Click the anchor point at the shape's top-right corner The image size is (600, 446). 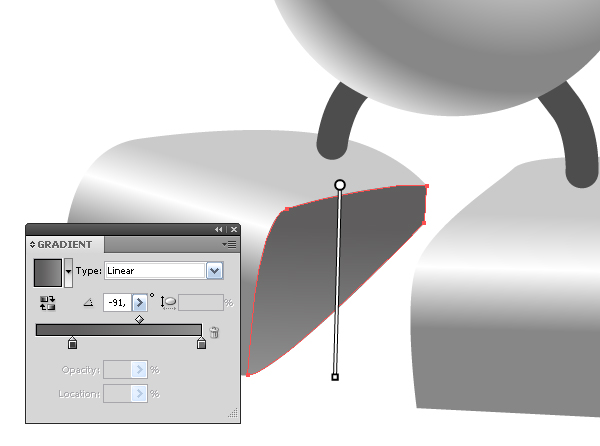[x=427, y=186]
